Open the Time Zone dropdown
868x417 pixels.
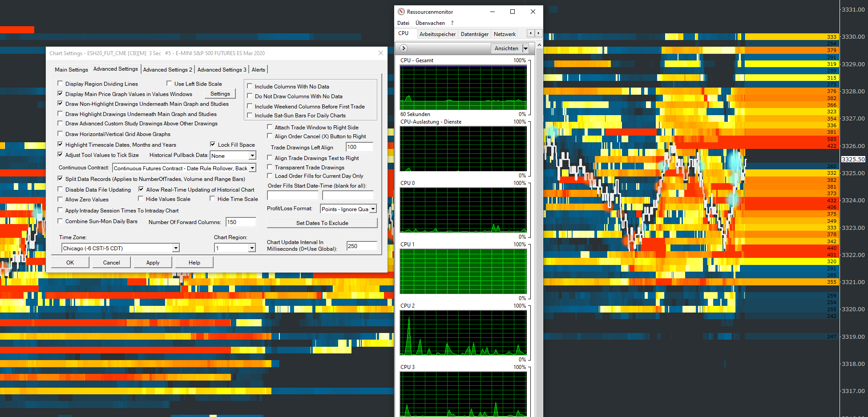[176, 248]
